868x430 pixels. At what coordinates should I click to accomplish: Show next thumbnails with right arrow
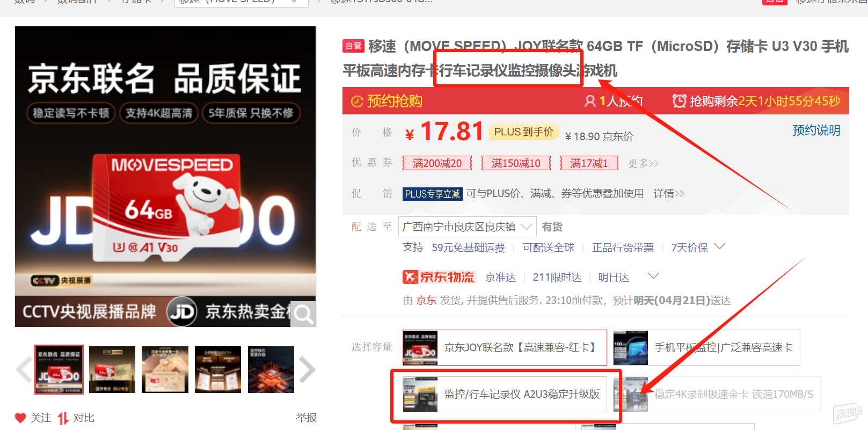(x=307, y=370)
